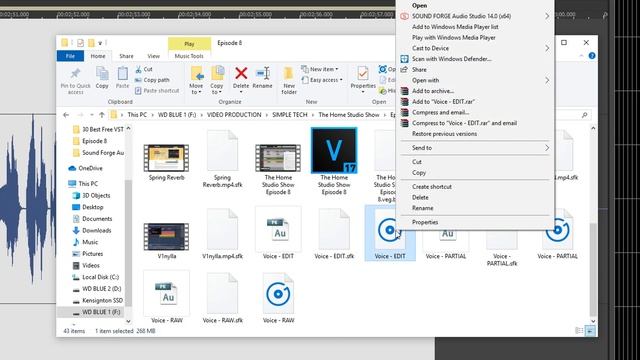Screen dimensions: 640x360
Task: Select OneDrive in navigation pane
Action: [x=85, y=168]
